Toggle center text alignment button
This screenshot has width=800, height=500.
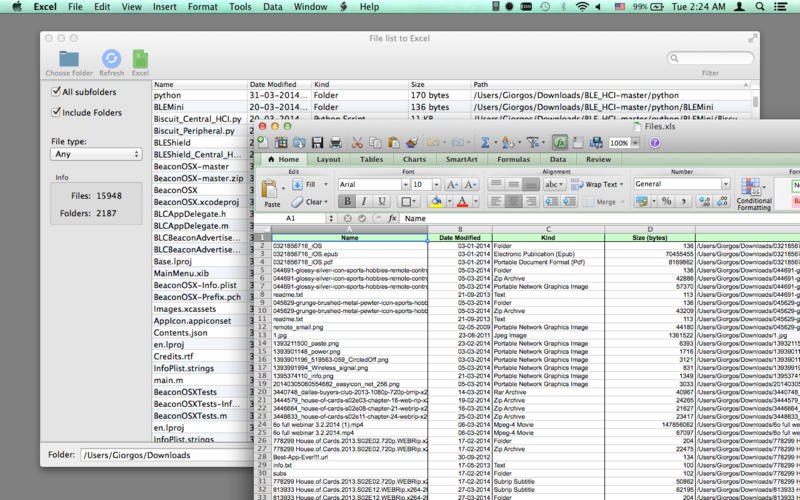[513, 202]
